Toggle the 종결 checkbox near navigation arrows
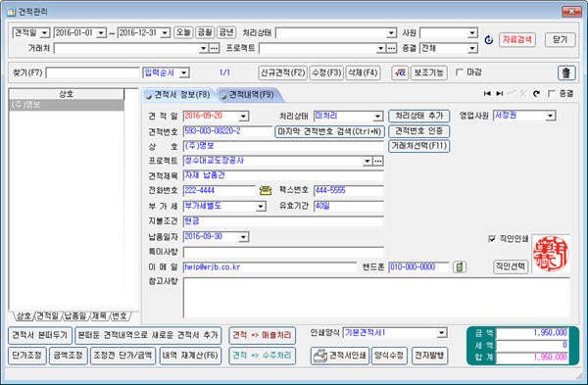The image size is (588, 385). 551,94
